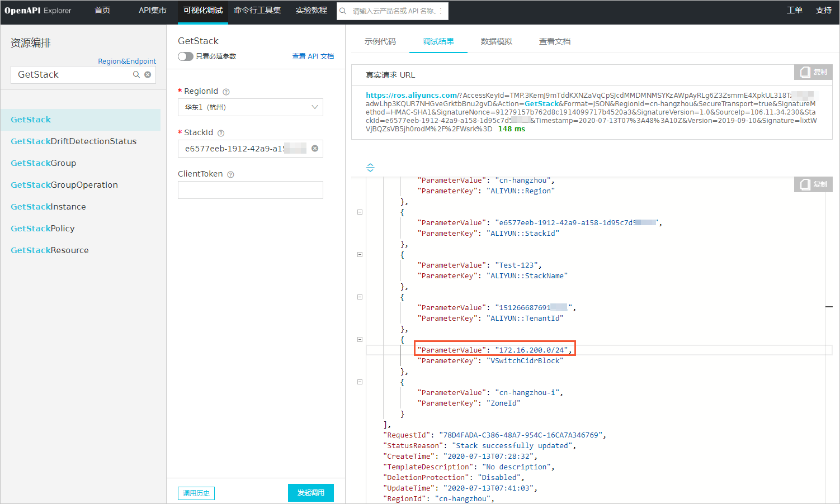Image resolution: width=840 pixels, height=504 pixels.
Task: Click the OpenAPI Explorer logo
Action: tap(38, 11)
